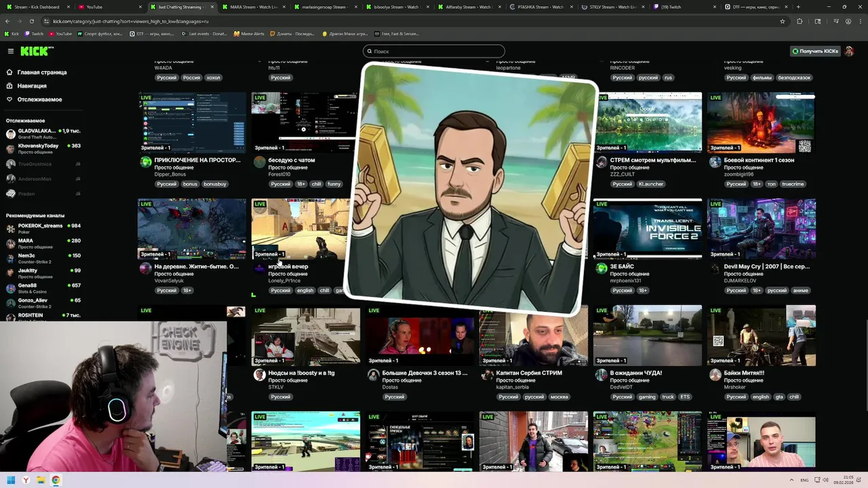Open stream title Капитан Сербия СТРИМ
This screenshot has height=488, width=868.
[x=529, y=373]
